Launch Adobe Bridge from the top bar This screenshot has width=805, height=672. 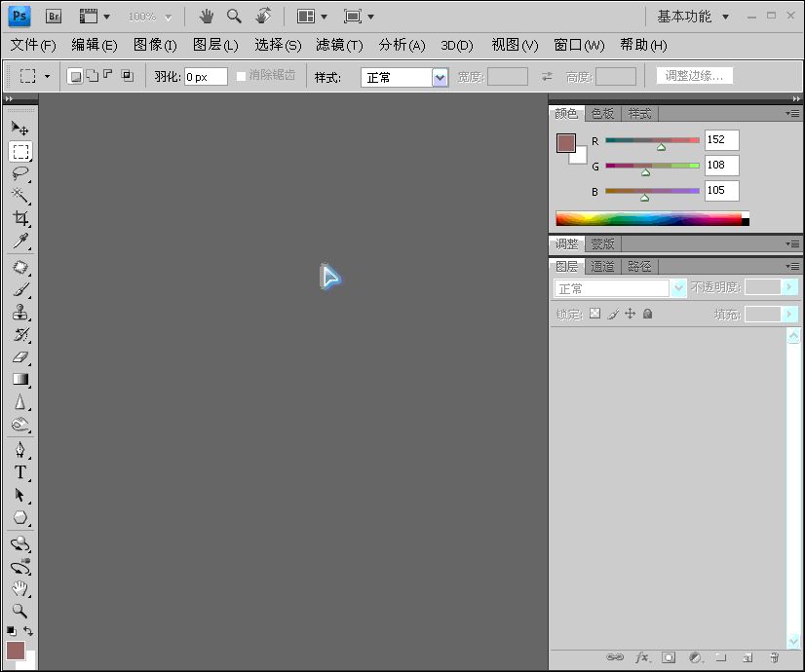(55, 17)
